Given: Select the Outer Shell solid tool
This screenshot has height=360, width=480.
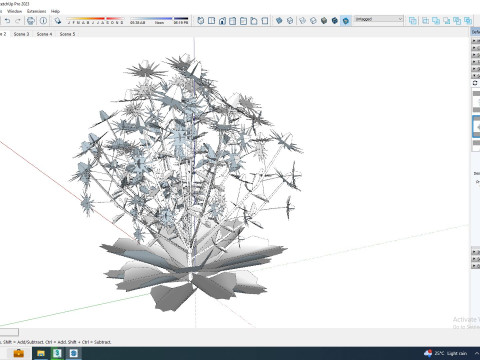Looking at the screenshot, I should point(413,21).
